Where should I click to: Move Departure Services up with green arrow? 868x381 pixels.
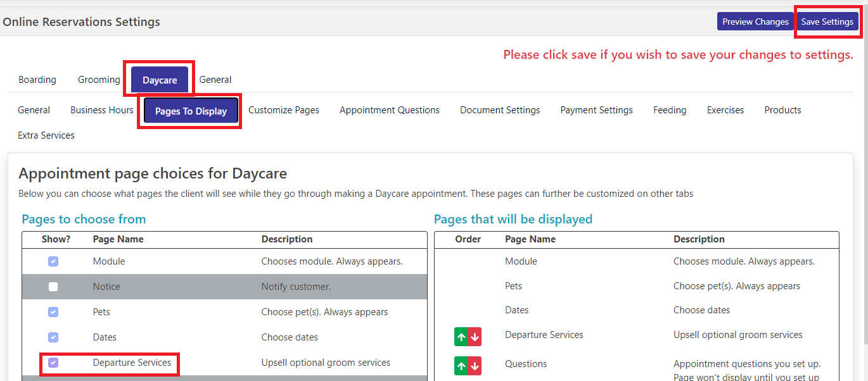pos(461,337)
